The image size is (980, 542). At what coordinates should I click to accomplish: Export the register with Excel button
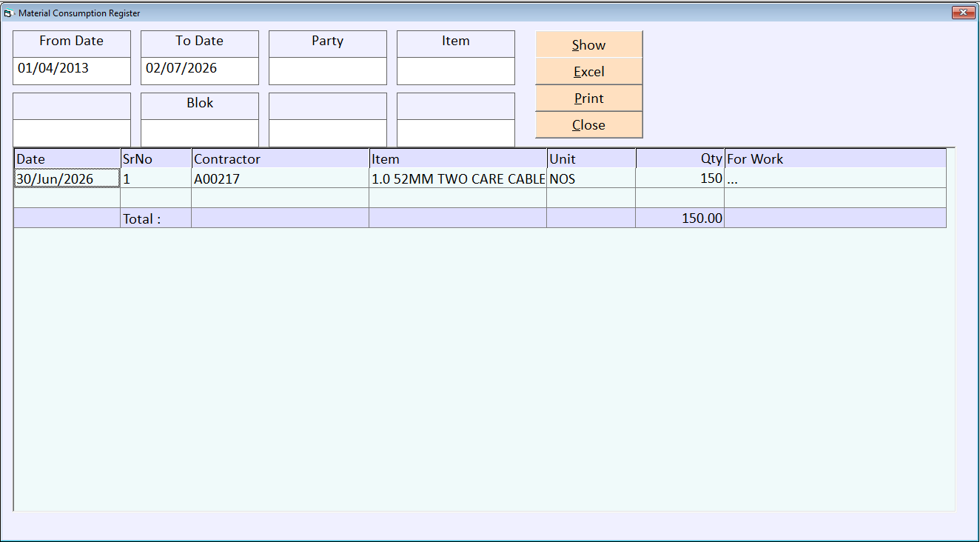[x=588, y=72]
